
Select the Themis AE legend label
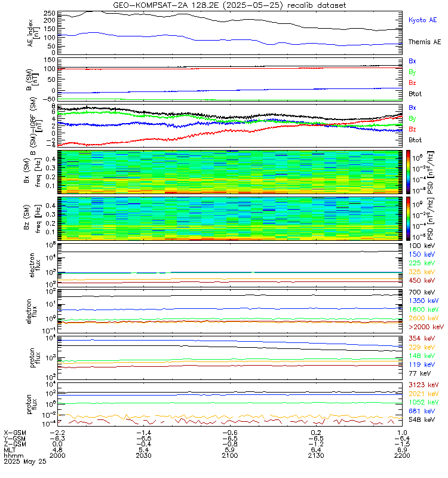[x=425, y=42]
